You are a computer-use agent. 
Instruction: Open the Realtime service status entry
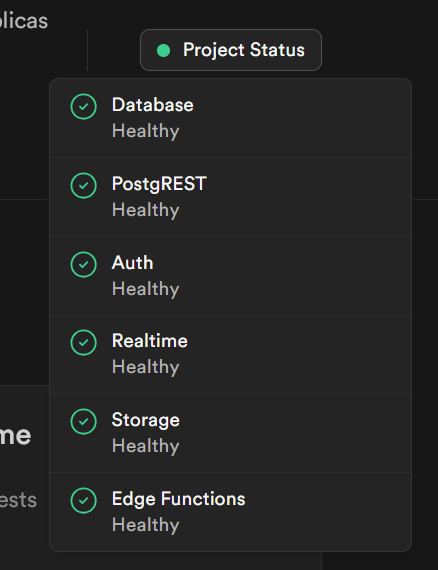pyautogui.click(x=230, y=354)
